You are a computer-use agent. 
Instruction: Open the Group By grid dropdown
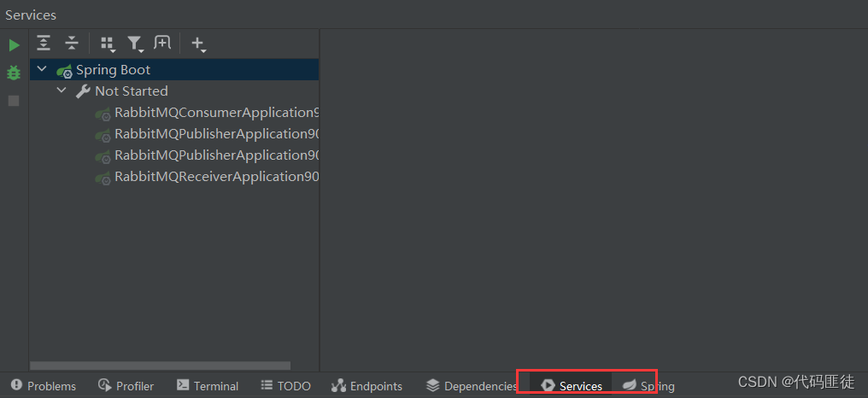108,44
